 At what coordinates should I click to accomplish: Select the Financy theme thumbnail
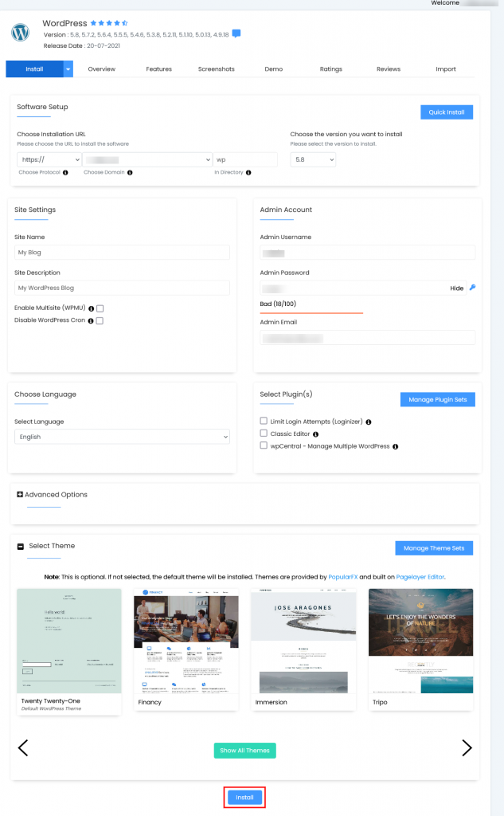pyautogui.click(x=186, y=641)
